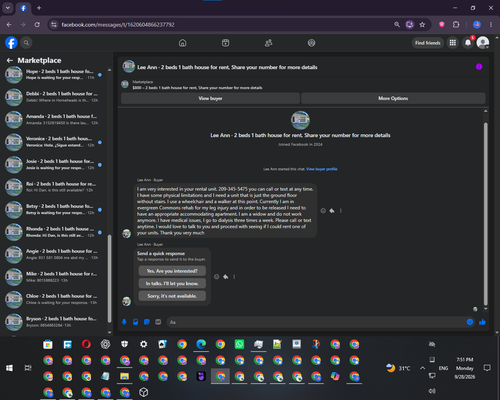Open WhatsApp from the taskbar

click(x=239, y=344)
